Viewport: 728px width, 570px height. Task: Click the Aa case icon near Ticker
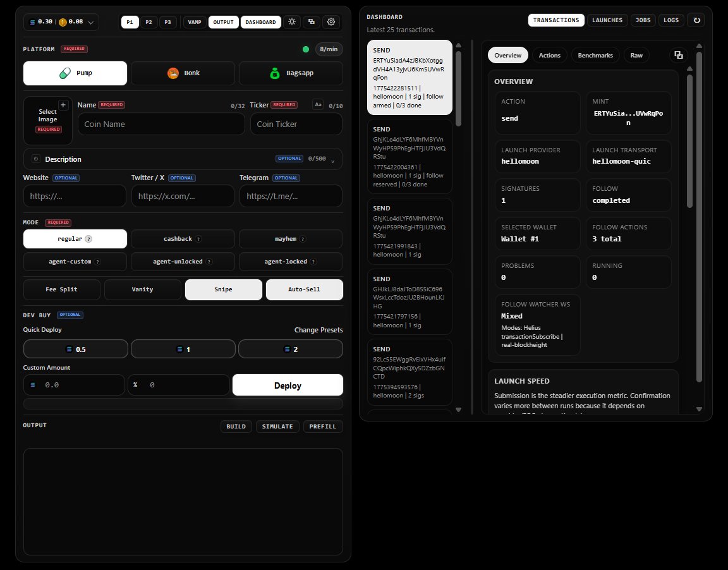tap(318, 105)
